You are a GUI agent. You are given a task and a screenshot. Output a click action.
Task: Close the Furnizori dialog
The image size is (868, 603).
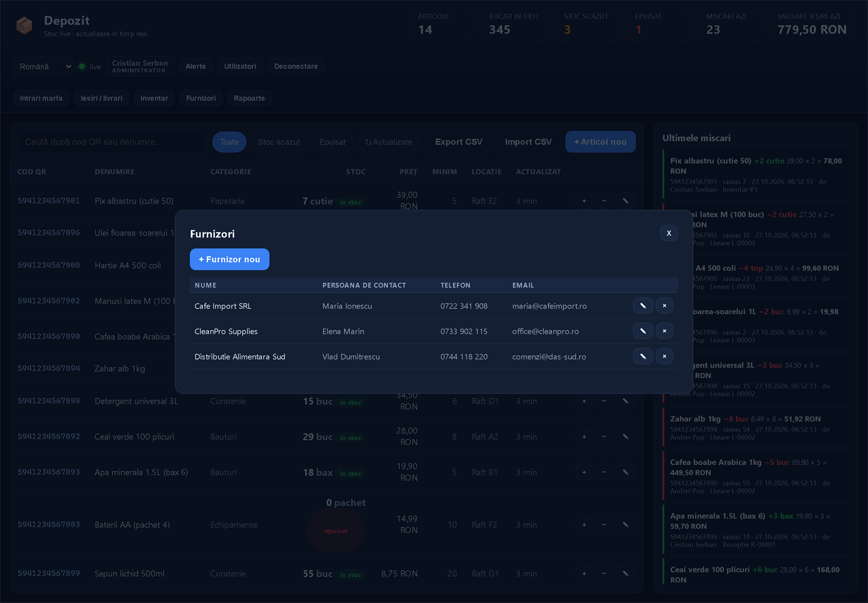tap(669, 233)
